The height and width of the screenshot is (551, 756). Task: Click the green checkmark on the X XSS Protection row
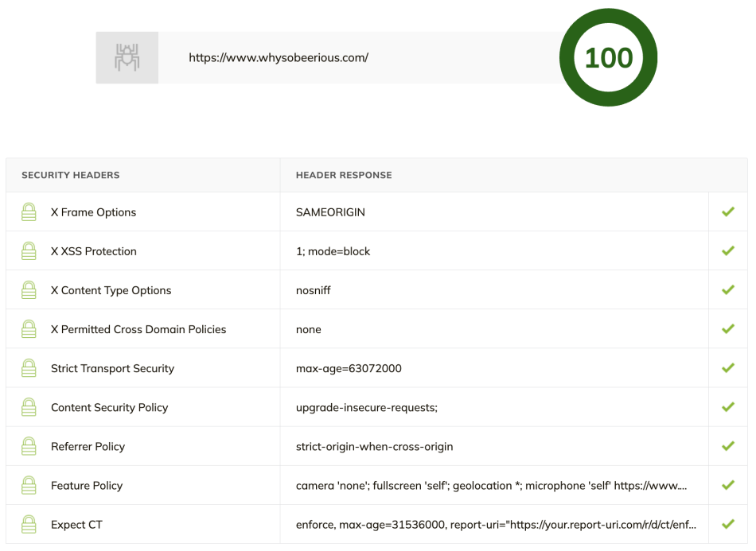point(727,250)
